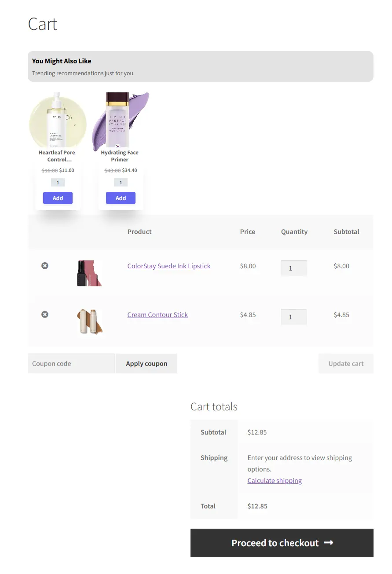The height and width of the screenshot is (574, 392).
Task: Proceed to checkout
Action: click(282, 543)
